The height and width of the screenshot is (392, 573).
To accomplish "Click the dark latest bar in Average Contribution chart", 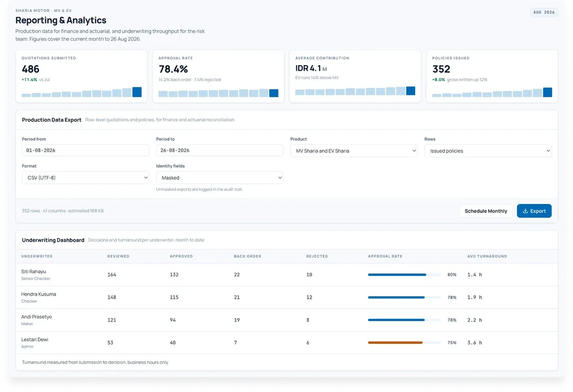I will pyautogui.click(x=410, y=91).
